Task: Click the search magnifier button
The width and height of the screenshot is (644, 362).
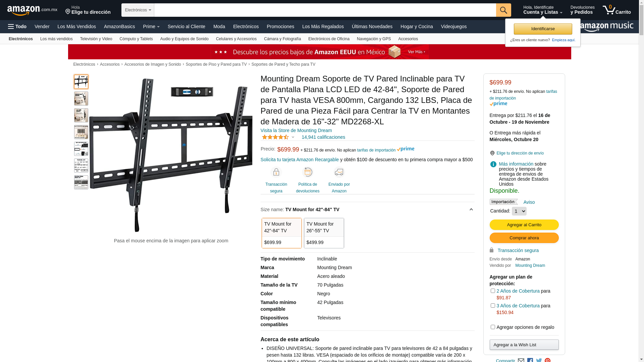Action: tap(503, 10)
